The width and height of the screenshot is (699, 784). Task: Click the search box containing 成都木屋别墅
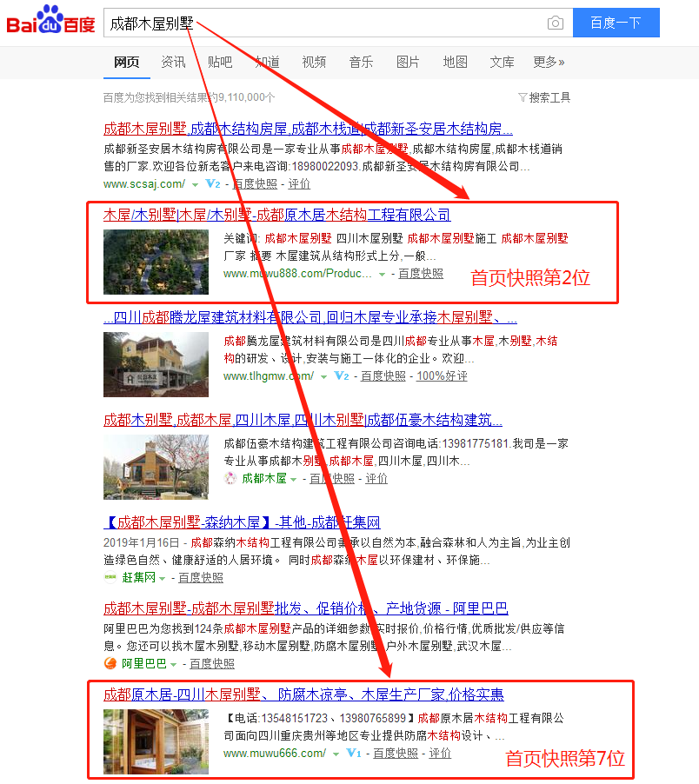click(322, 23)
